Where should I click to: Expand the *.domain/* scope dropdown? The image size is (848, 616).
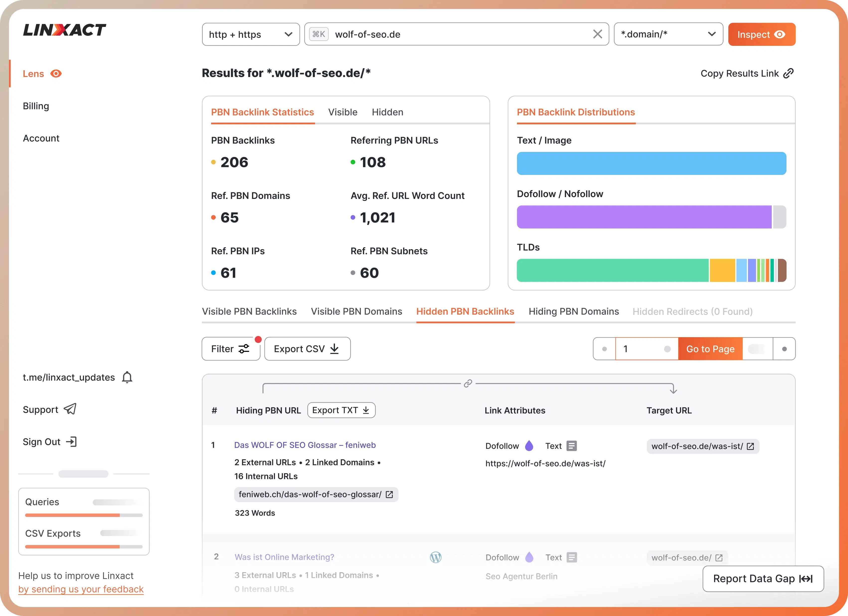pyautogui.click(x=668, y=34)
